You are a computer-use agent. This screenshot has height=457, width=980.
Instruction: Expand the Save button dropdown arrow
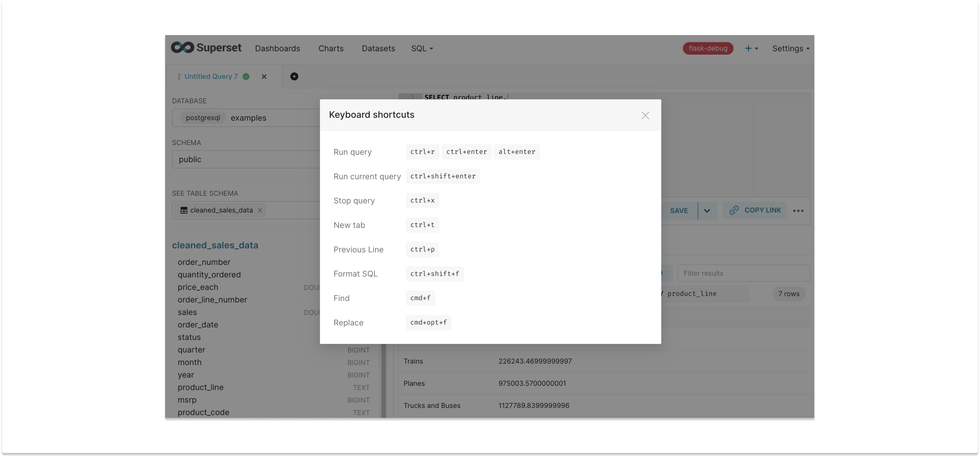tap(707, 211)
